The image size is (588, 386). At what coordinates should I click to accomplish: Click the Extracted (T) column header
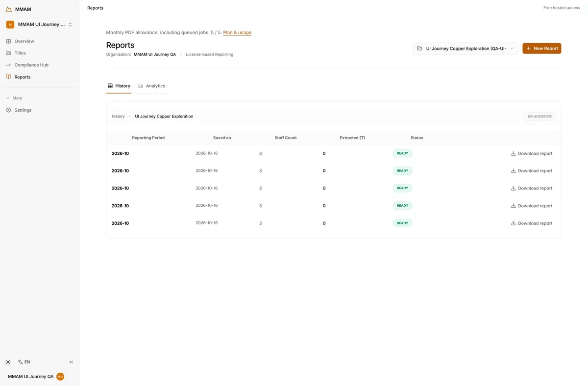click(352, 138)
